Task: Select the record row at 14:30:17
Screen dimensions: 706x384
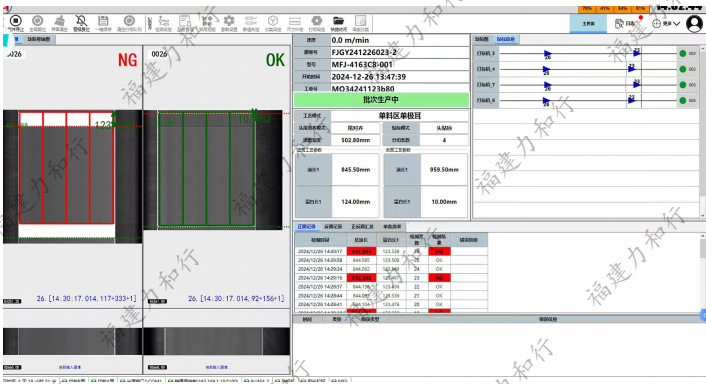Action: [391, 251]
